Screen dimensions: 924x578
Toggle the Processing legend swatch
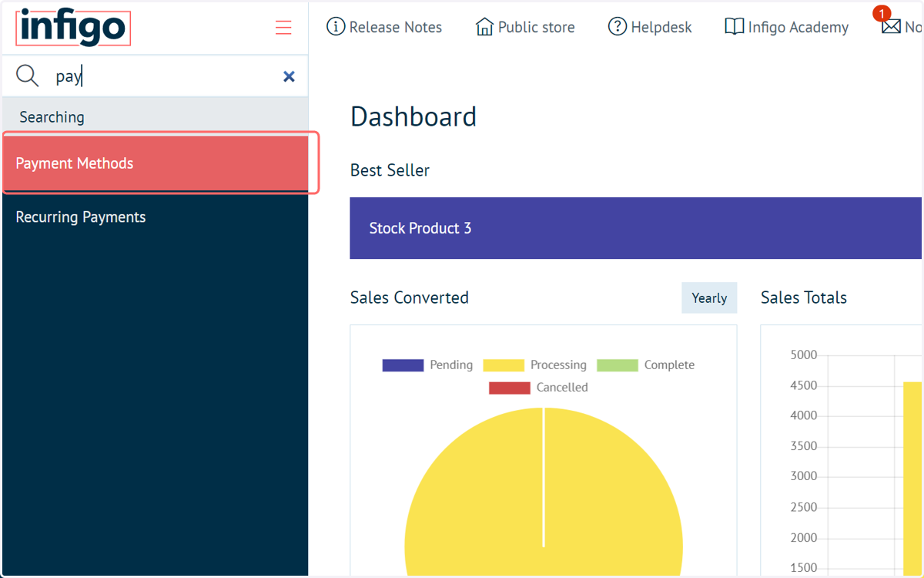pyautogui.click(x=504, y=365)
